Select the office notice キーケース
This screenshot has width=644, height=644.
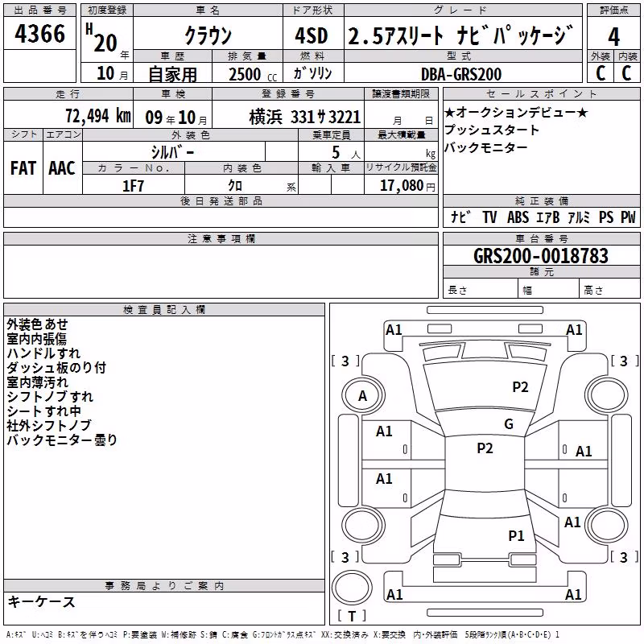(x=42, y=602)
